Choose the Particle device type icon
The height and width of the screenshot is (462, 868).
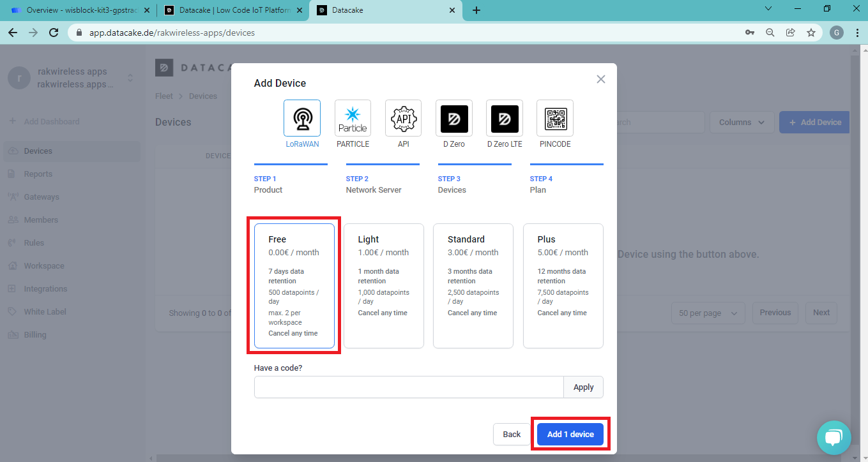tap(353, 118)
